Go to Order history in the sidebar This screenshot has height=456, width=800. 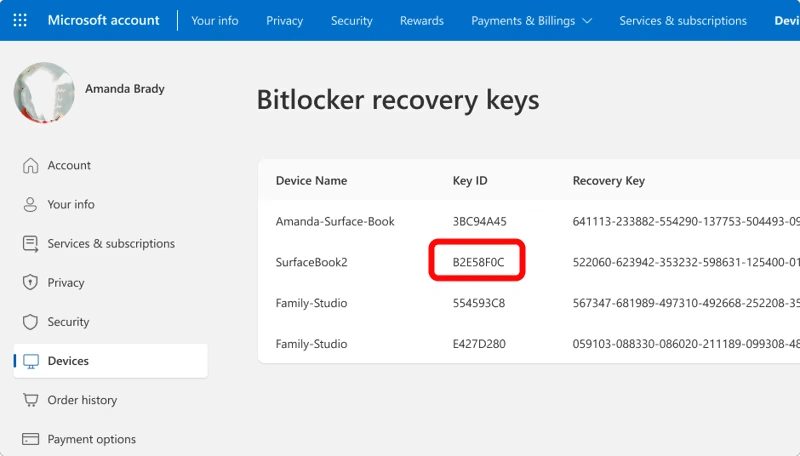82,400
